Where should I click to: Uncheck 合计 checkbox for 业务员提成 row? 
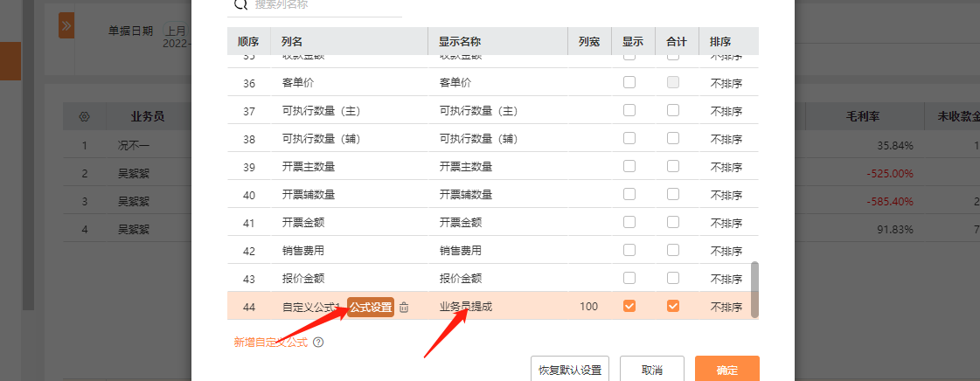673,306
